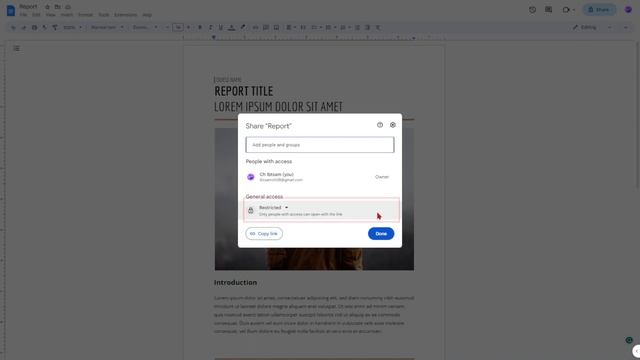Click the Add comment toolbar icon

(x=266, y=27)
